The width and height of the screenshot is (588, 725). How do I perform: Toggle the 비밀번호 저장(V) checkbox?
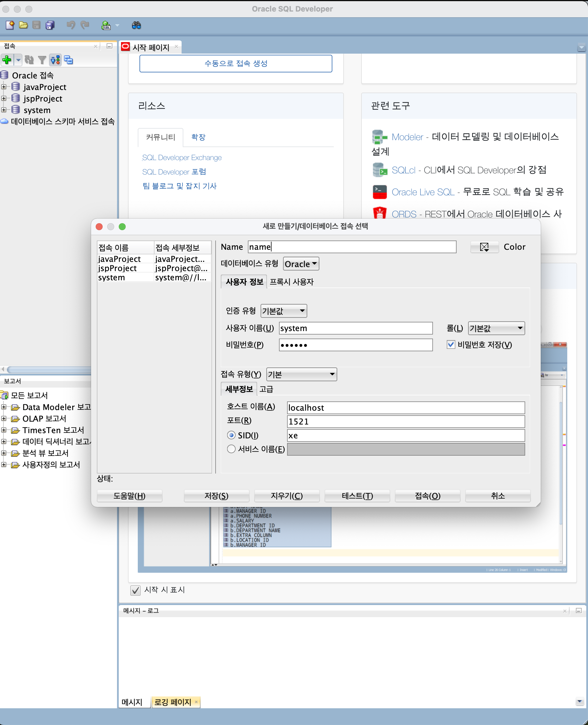(x=451, y=345)
